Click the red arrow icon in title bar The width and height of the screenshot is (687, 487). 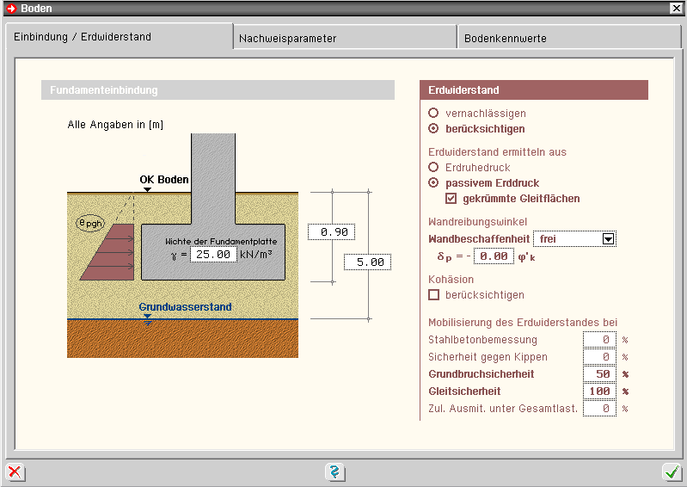11,8
